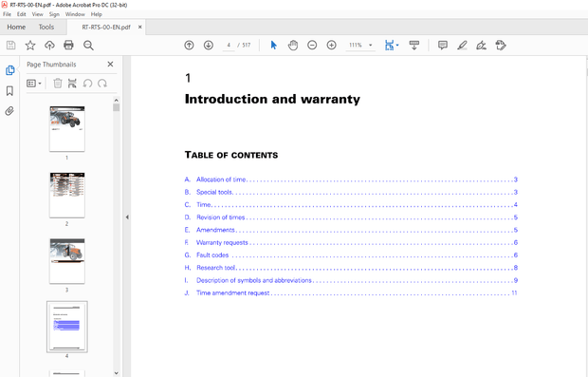Jump to Fault codes section

[x=351, y=254]
